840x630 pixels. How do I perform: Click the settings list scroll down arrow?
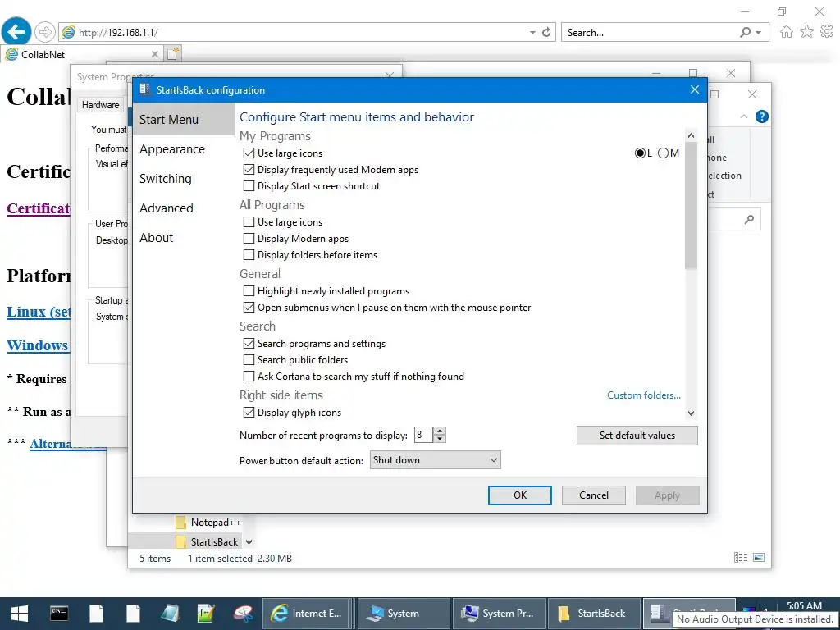tap(691, 413)
